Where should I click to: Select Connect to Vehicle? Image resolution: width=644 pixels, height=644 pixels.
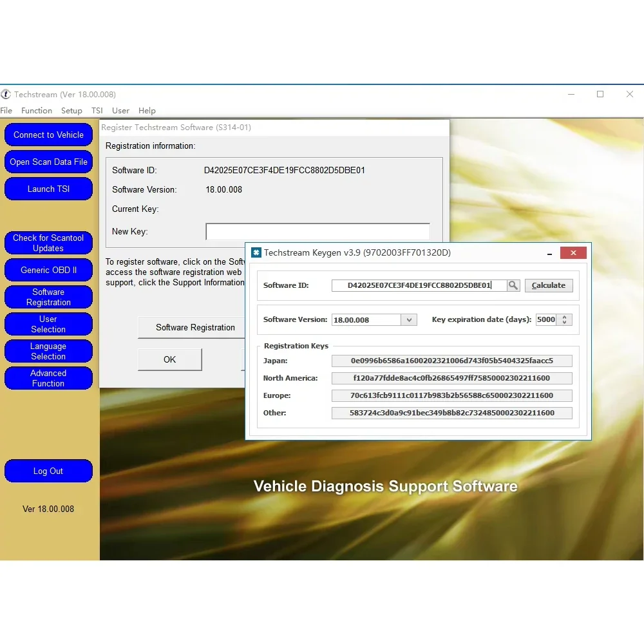pos(48,135)
